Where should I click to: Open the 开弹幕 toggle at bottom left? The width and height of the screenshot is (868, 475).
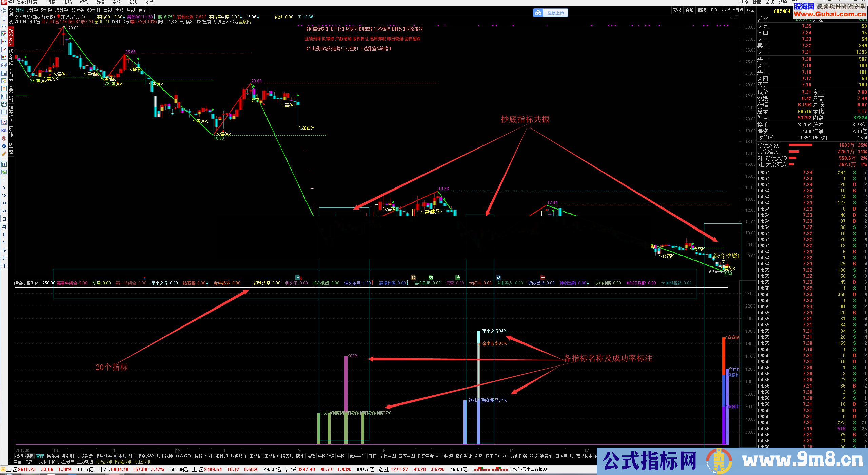(15, 462)
